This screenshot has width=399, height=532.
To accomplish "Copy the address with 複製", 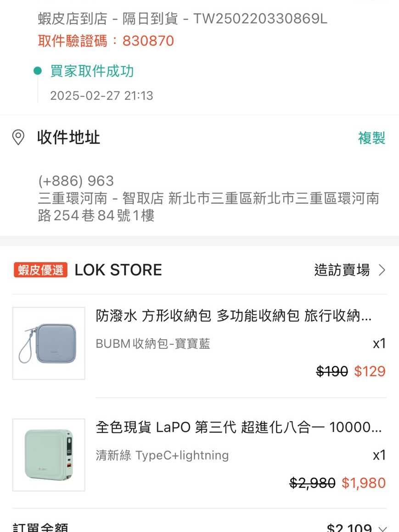I will (x=371, y=138).
